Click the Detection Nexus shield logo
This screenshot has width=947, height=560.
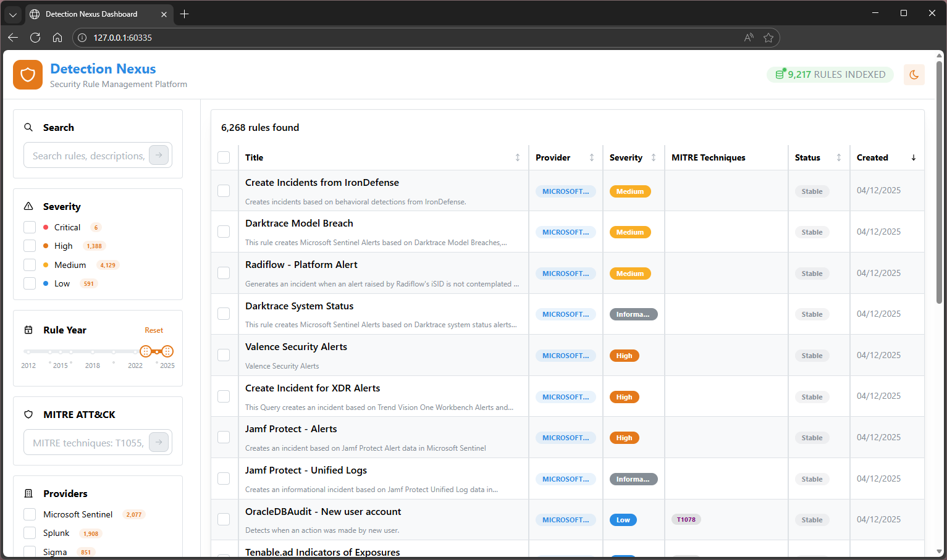pos(28,75)
